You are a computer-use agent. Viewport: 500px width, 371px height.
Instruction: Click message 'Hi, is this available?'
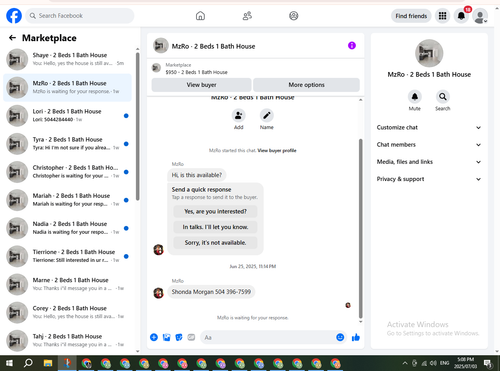pyautogui.click(x=197, y=175)
